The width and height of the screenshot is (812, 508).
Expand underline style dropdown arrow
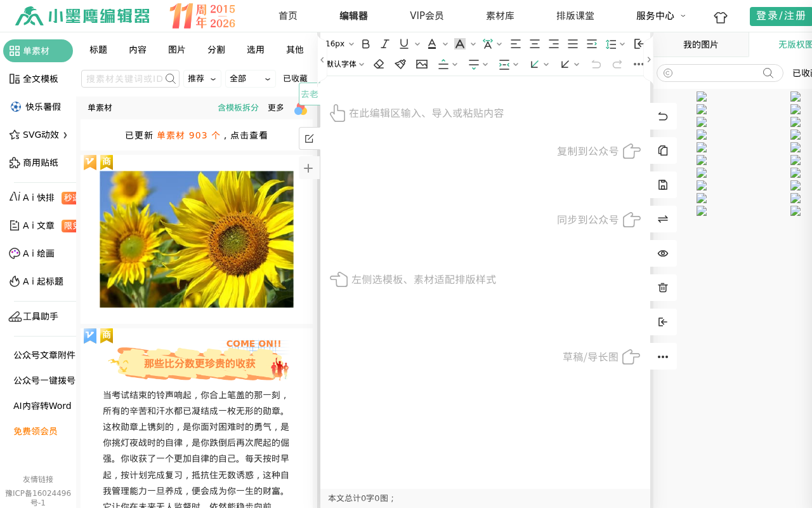point(417,44)
